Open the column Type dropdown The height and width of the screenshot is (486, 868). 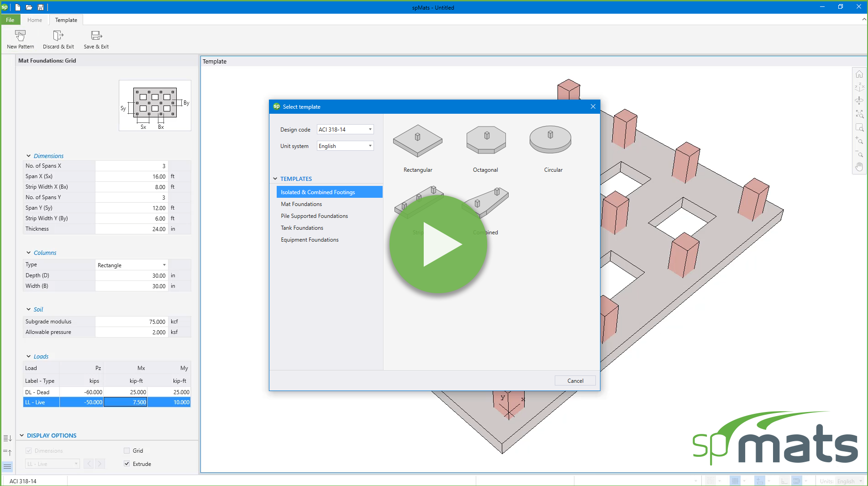click(x=132, y=265)
